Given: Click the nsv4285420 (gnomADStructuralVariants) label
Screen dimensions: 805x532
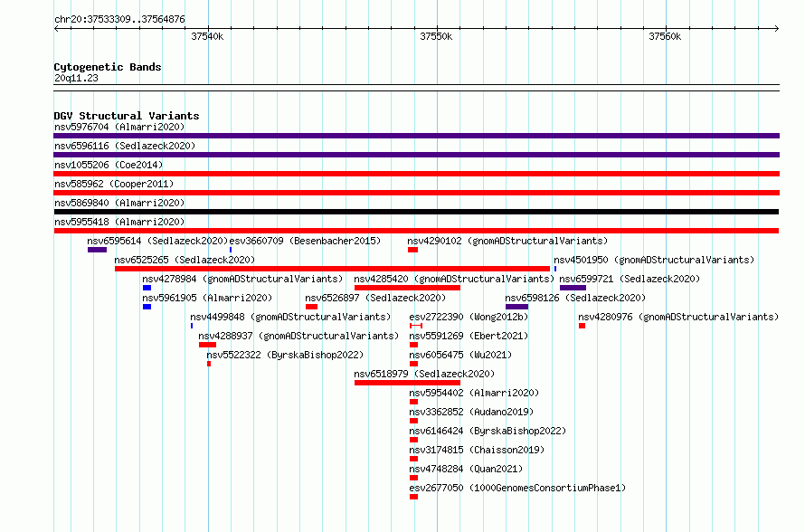Looking at the screenshot, I should click(x=454, y=279).
